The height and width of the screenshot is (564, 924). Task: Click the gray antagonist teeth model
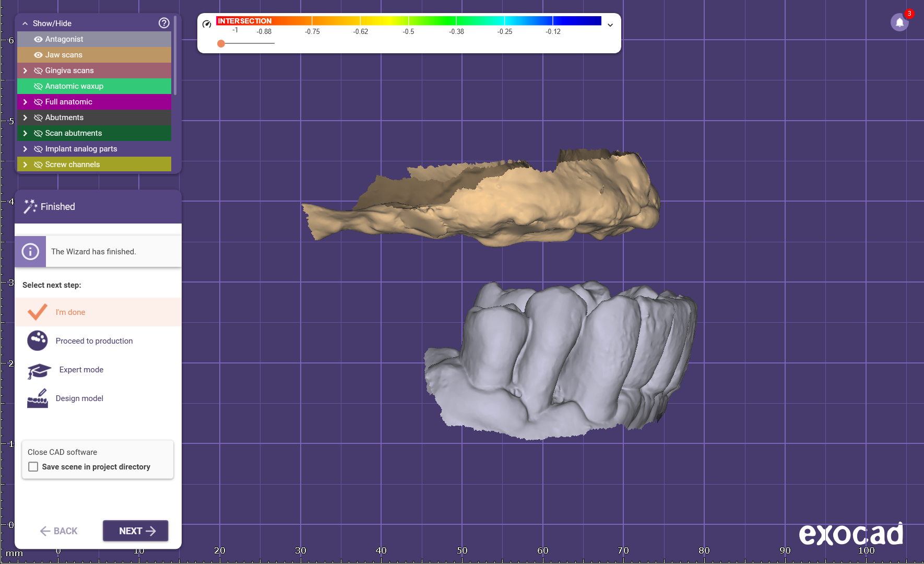tap(564, 360)
